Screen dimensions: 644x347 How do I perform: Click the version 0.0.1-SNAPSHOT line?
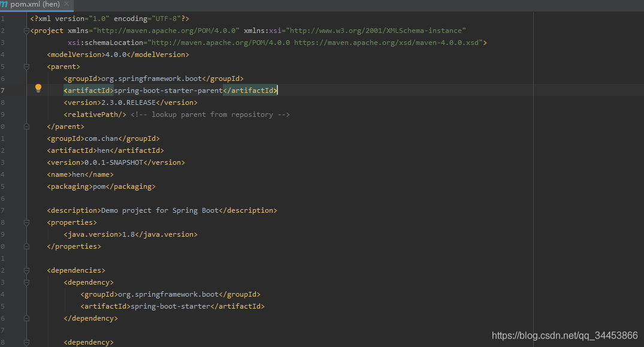(x=116, y=162)
